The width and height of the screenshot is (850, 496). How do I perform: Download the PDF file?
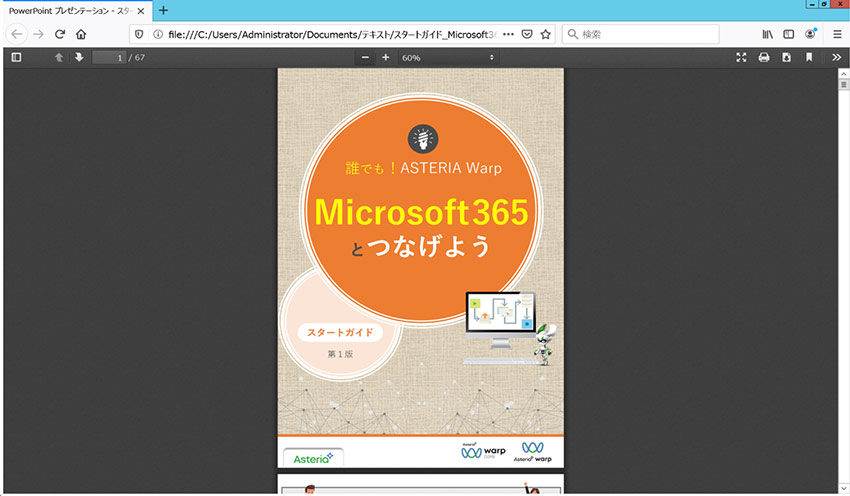[x=787, y=57]
